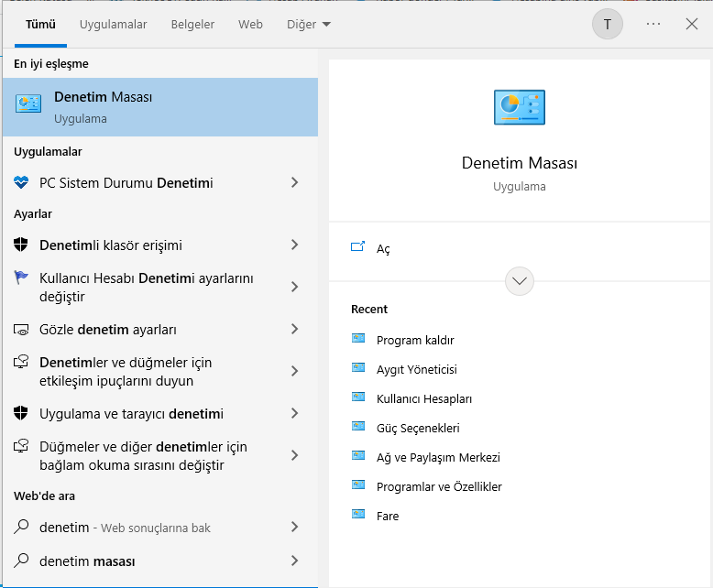Click the PC Sistem Durumu Denetimi heart icon
This screenshot has width=713, height=588.
22,183
